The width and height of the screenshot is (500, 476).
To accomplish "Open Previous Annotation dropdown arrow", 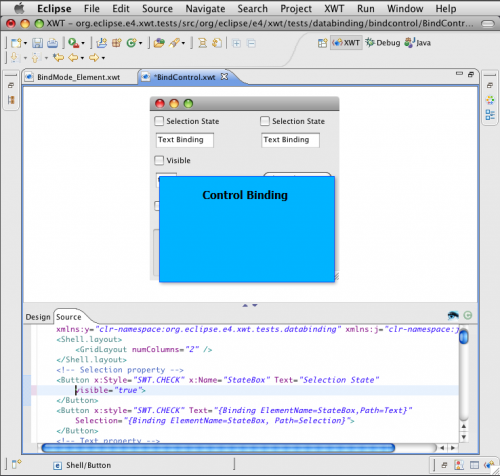I will coord(46,58).
